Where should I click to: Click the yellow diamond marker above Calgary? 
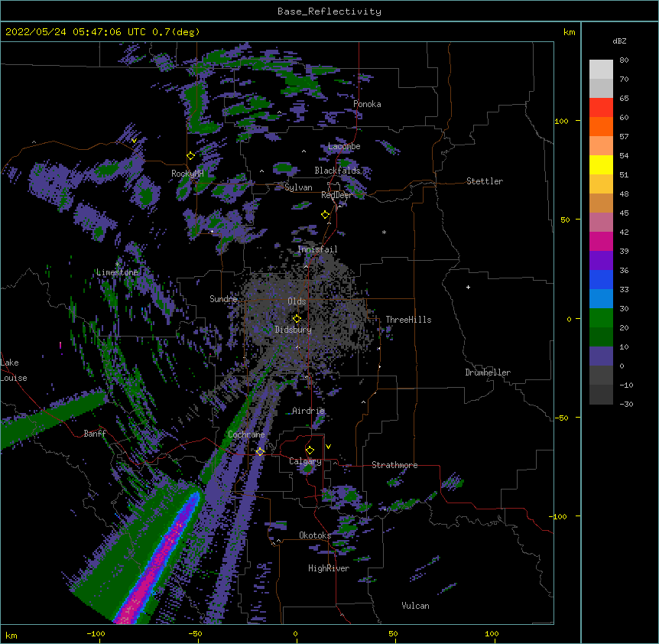click(310, 450)
